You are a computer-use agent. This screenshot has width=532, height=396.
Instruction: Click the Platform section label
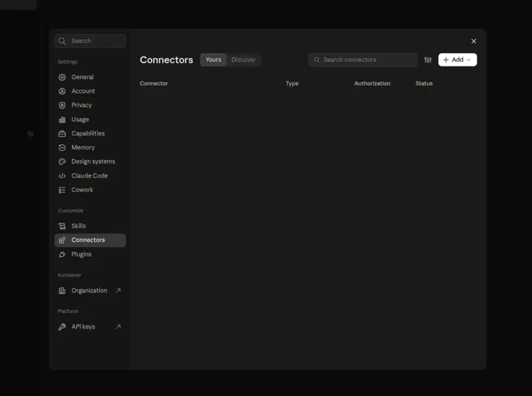coord(68,311)
